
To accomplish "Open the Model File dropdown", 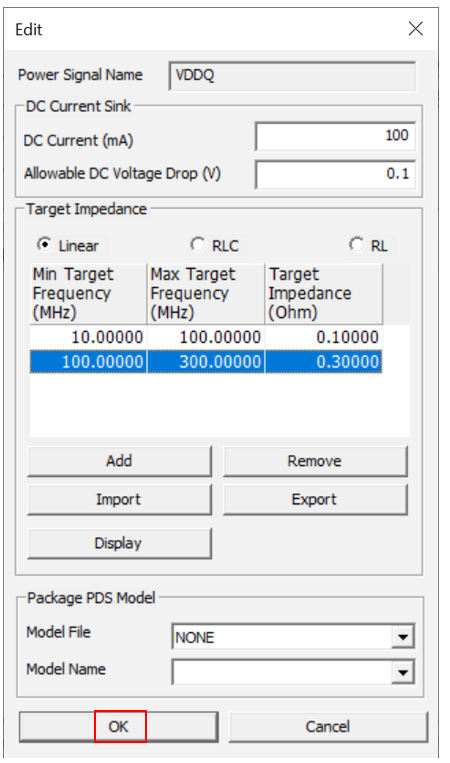I will (403, 637).
